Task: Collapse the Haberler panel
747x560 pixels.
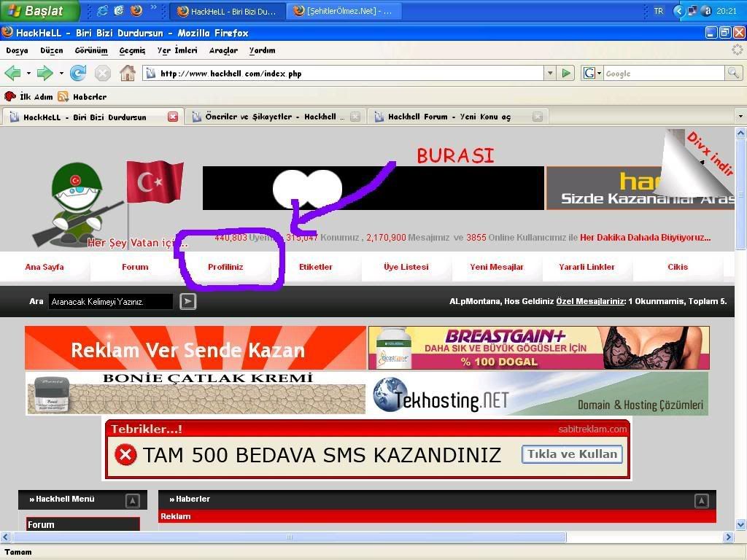Action: 701,500
